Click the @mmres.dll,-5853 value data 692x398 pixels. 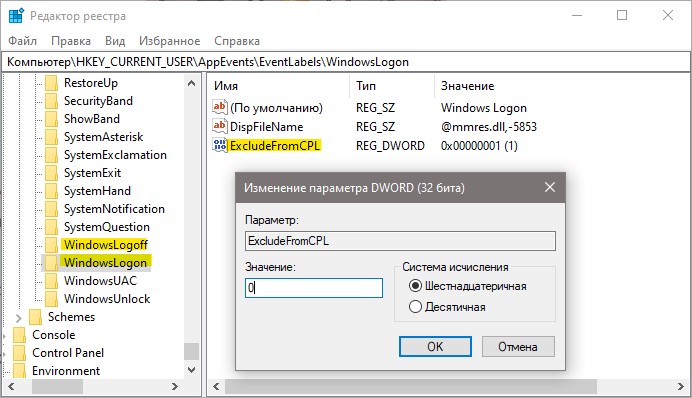click(x=489, y=127)
